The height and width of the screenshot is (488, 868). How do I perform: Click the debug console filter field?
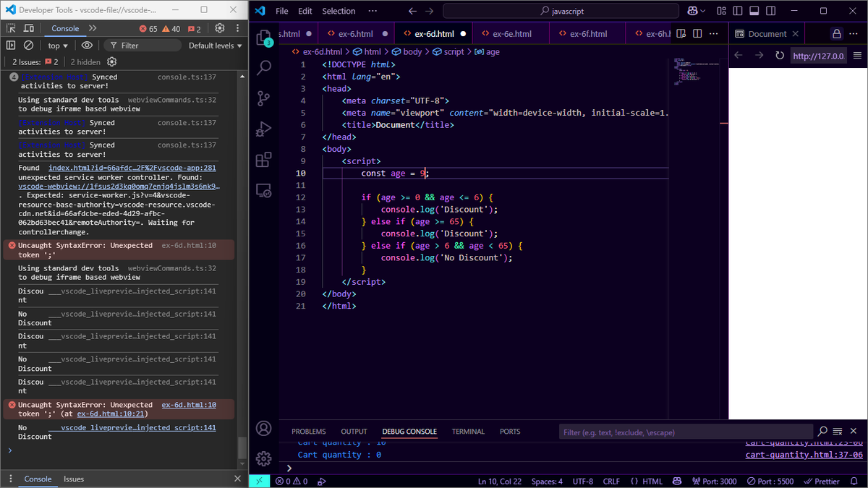(685, 432)
